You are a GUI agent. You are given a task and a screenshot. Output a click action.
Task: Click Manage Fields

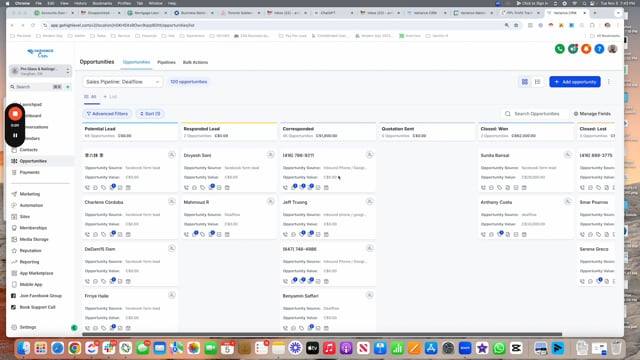592,114
